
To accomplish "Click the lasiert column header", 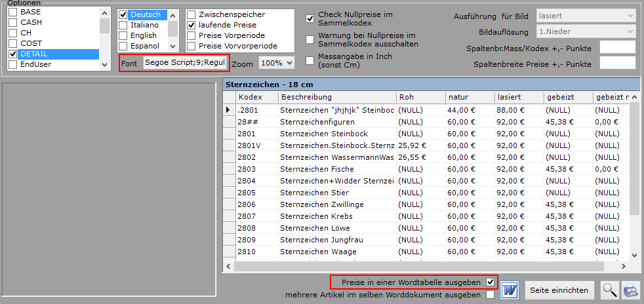I will (518, 97).
